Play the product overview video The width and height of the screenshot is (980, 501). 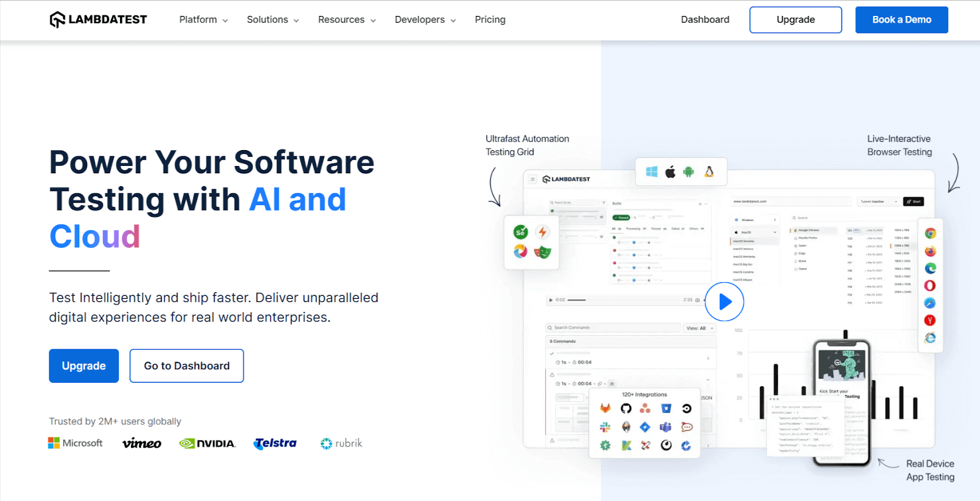click(x=725, y=301)
